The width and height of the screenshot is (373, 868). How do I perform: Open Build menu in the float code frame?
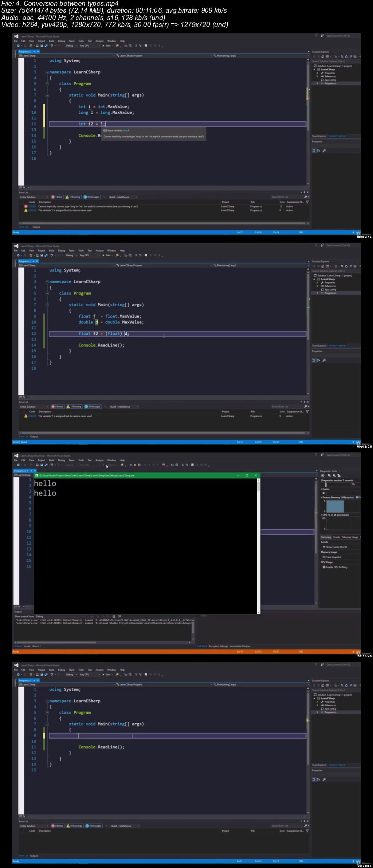(51, 250)
